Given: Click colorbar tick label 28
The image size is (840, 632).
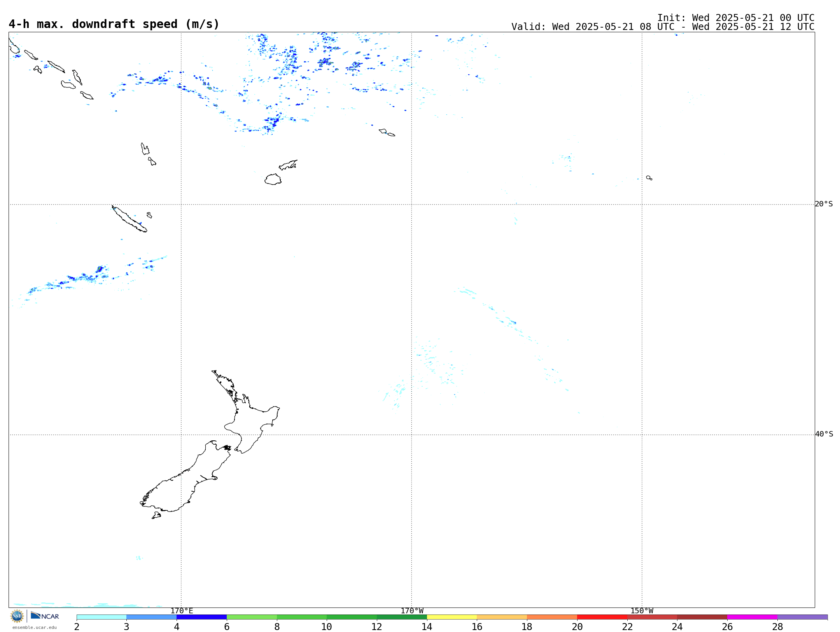Looking at the screenshot, I should coord(777,627).
